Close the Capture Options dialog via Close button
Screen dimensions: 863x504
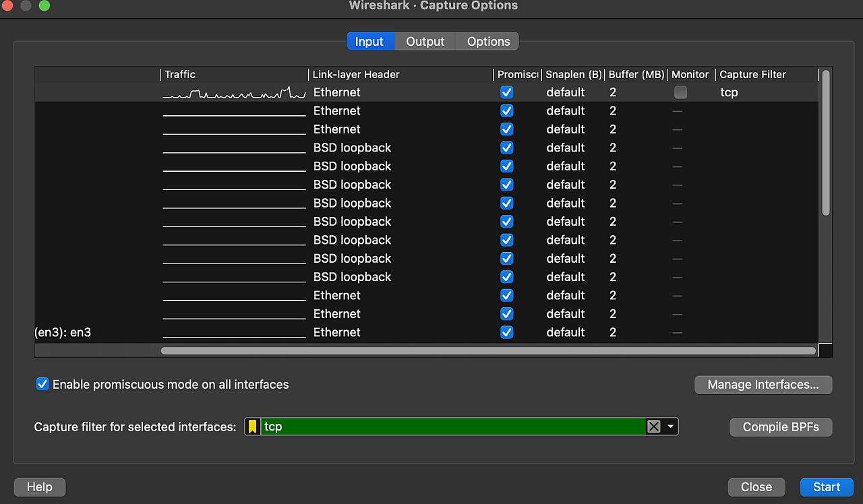coord(756,487)
